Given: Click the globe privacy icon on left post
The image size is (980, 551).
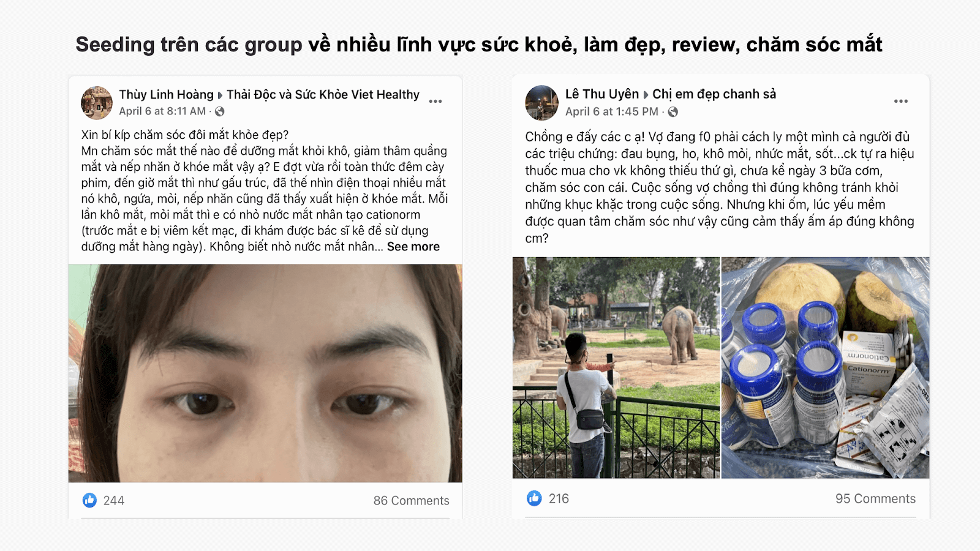Looking at the screenshot, I should [220, 111].
